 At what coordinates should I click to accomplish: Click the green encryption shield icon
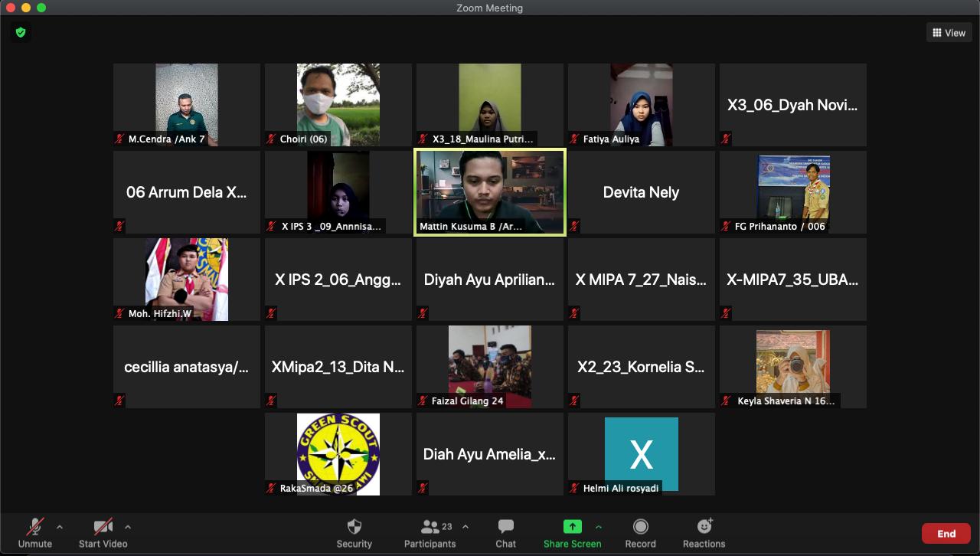(21, 32)
